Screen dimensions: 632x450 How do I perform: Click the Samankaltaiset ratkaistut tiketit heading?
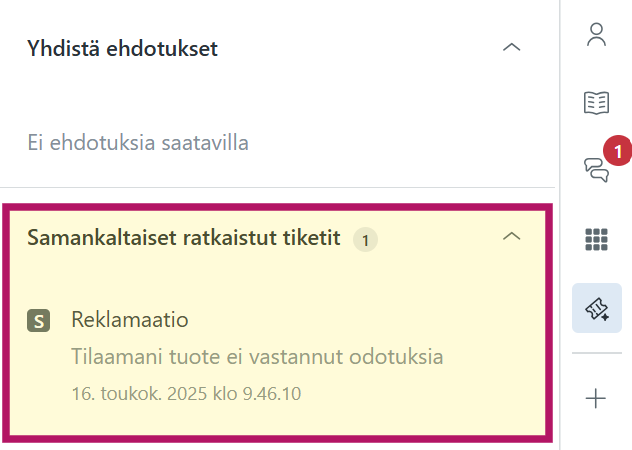[x=184, y=238]
